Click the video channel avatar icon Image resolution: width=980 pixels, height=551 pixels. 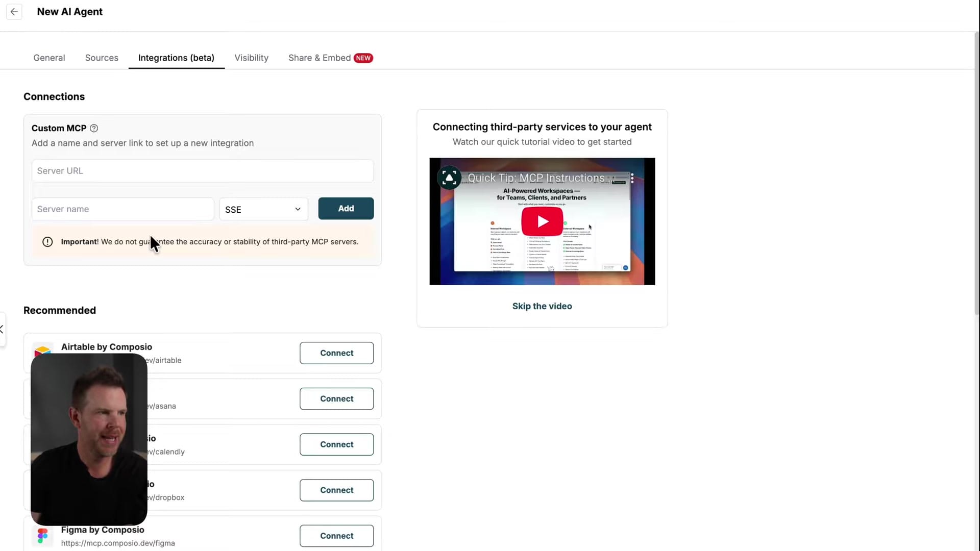(x=449, y=178)
